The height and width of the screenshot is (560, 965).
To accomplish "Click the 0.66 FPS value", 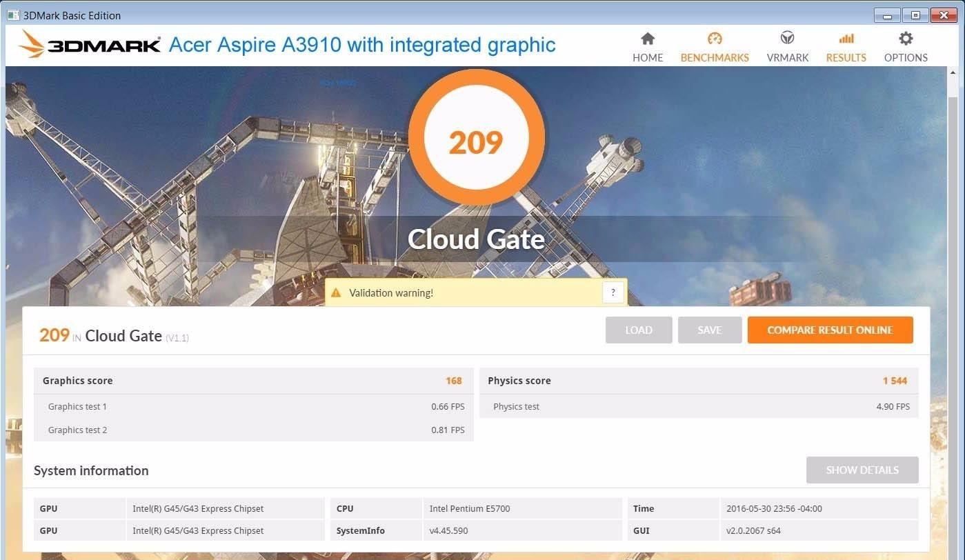I will coord(448,407).
